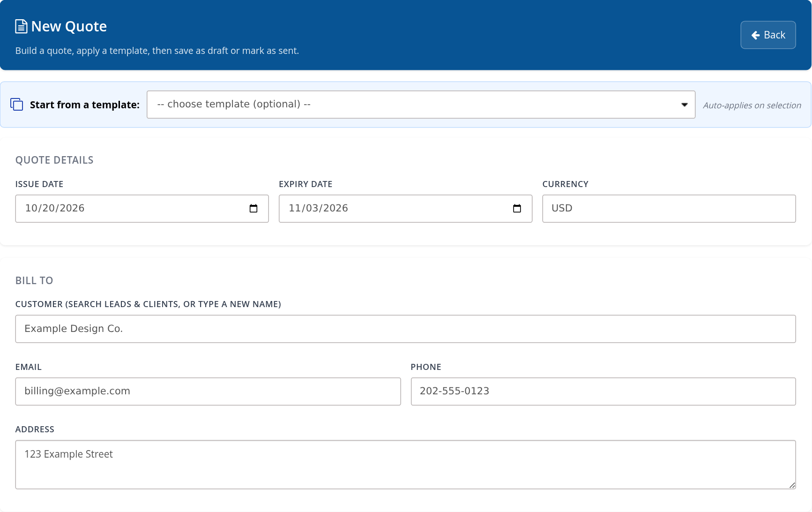Click the 'Auto-applies on selection' hint text
812x512 pixels.
click(752, 105)
